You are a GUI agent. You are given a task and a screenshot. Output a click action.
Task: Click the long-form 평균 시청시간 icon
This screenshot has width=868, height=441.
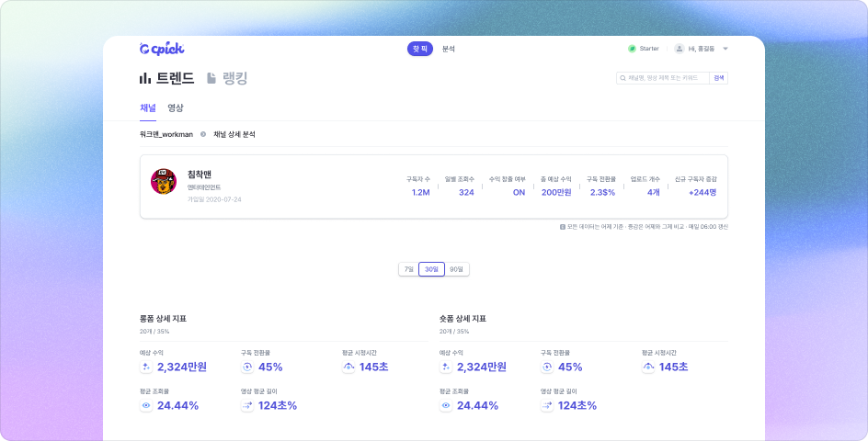[x=348, y=367]
